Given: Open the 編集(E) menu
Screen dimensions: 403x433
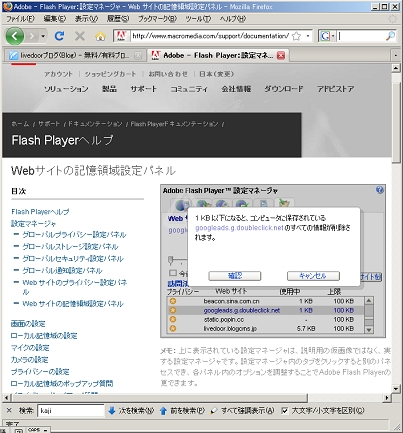Looking at the screenshot, I should (55, 19).
